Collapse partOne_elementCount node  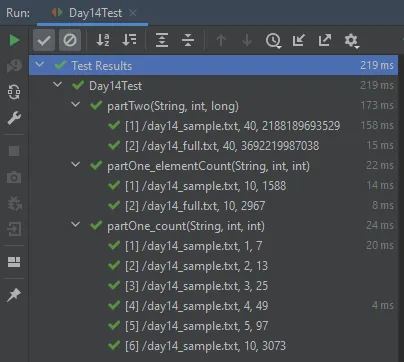[76, 164]
